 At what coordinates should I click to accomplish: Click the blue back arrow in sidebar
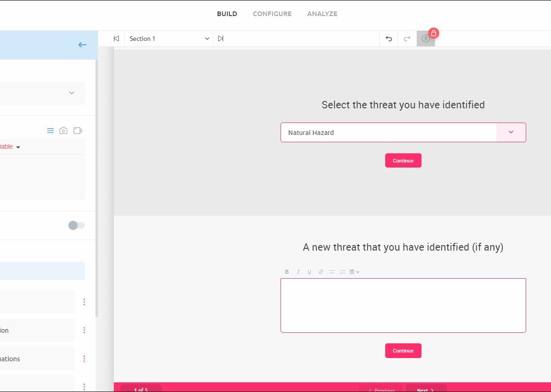(x=82, y=45)
